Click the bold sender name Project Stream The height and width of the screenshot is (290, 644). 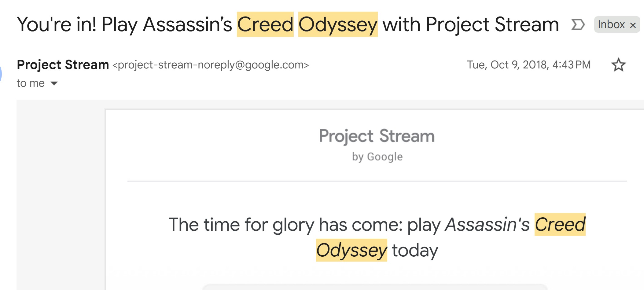tap(63, 65)
